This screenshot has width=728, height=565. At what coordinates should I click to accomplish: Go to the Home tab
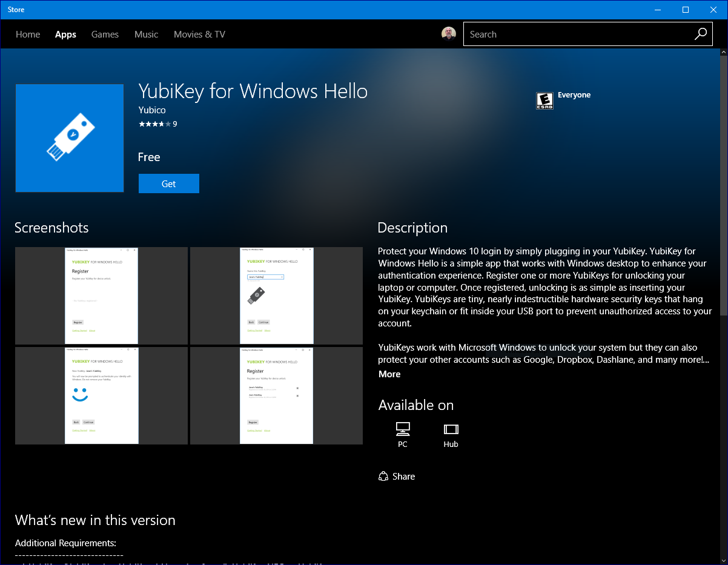pyautogui.click(x=28, y=35)
